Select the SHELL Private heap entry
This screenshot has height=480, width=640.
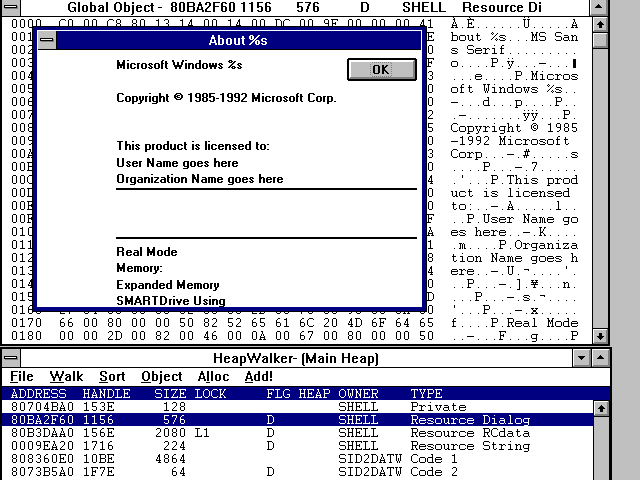point(300,408)
